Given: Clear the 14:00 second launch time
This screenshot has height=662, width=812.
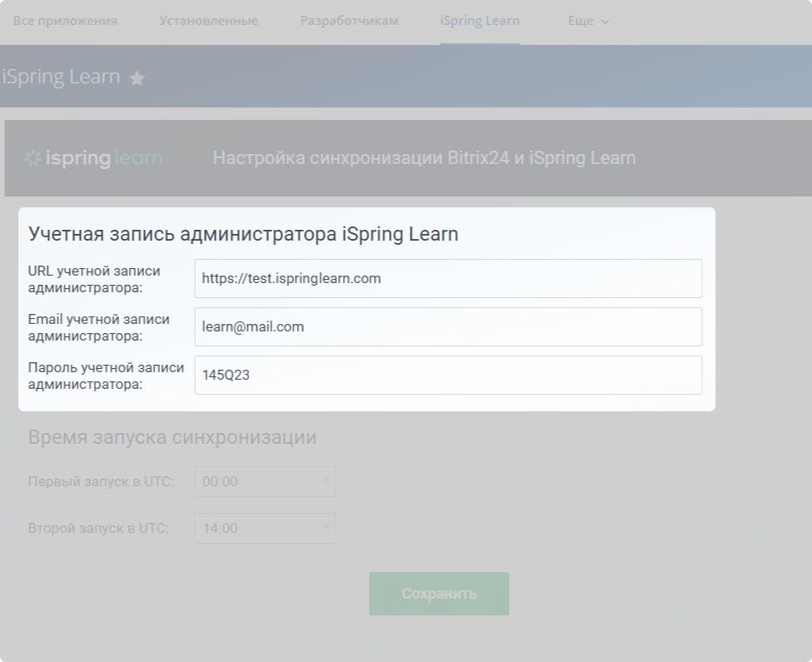Looking at the screenshot, I should [326, 526].
